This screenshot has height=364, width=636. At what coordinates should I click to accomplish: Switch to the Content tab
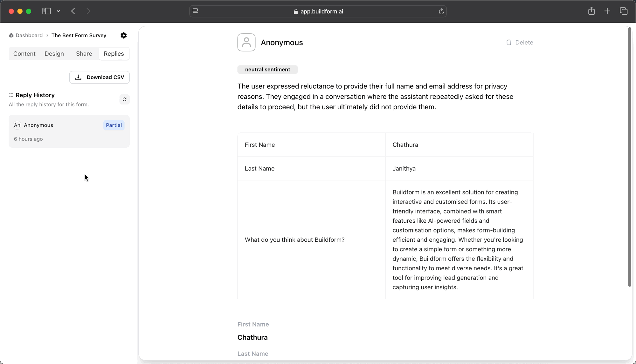[24, 54]
